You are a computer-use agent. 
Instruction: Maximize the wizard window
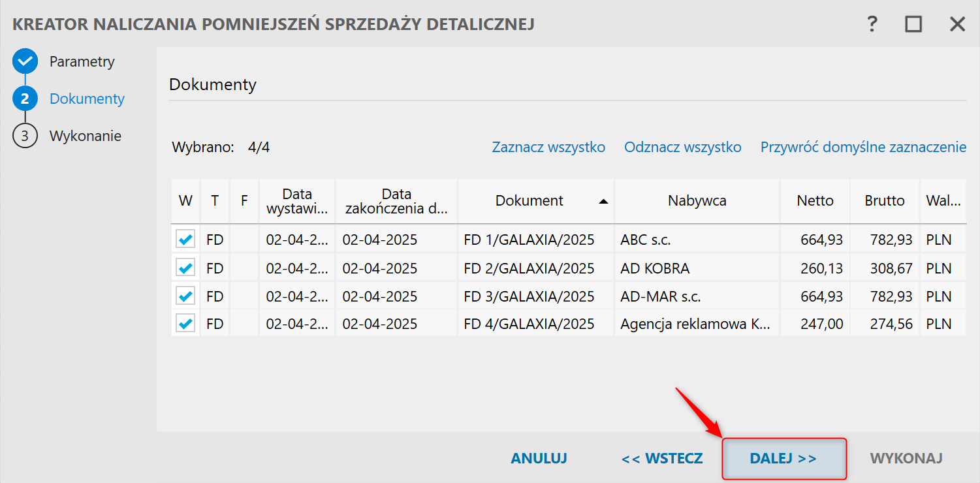pyautogui.click(x=913, y=25)
